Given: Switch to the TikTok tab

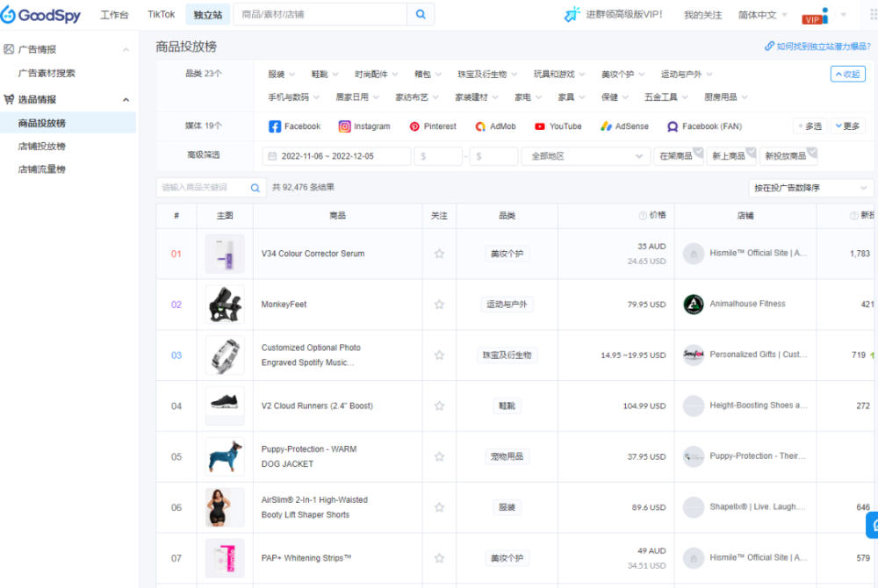Looking at the screenshot, I should [162, 15].
